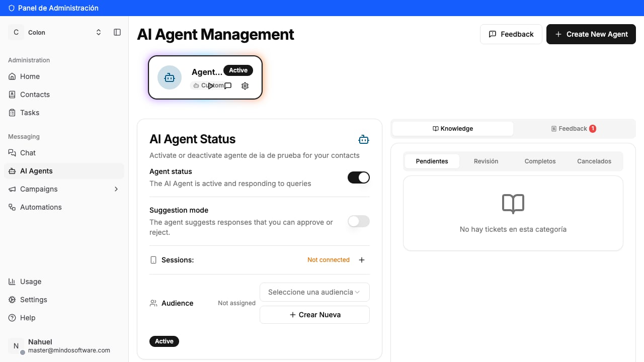This screenshot has height=362, width=644.
Task: Click the red notification badge on Feedback
Action: 593,129
